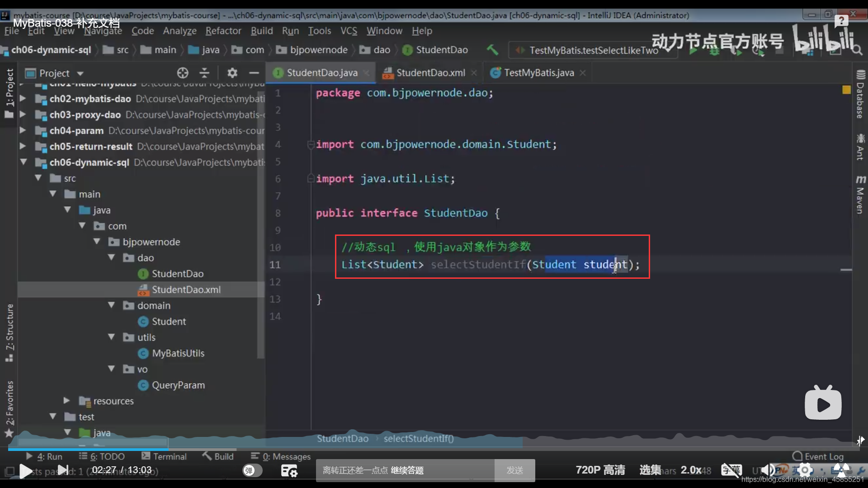This screenshot has width=868, height=488.
Task: Click the Debug bug icon in toolbar
Action: pos(714,51)
